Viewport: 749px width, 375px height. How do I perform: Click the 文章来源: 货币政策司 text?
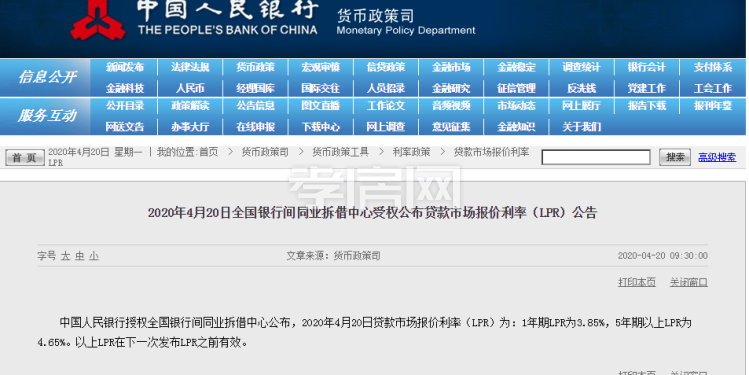click(x=333, y=256)
